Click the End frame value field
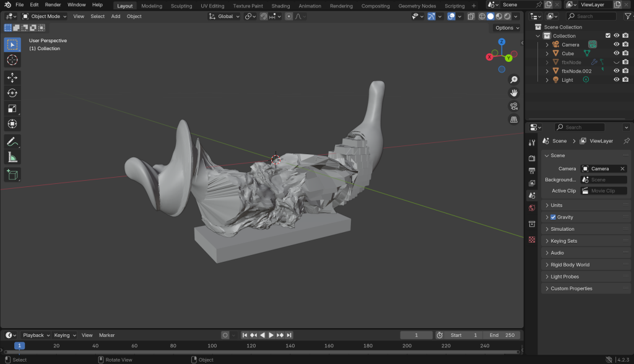 502,336
